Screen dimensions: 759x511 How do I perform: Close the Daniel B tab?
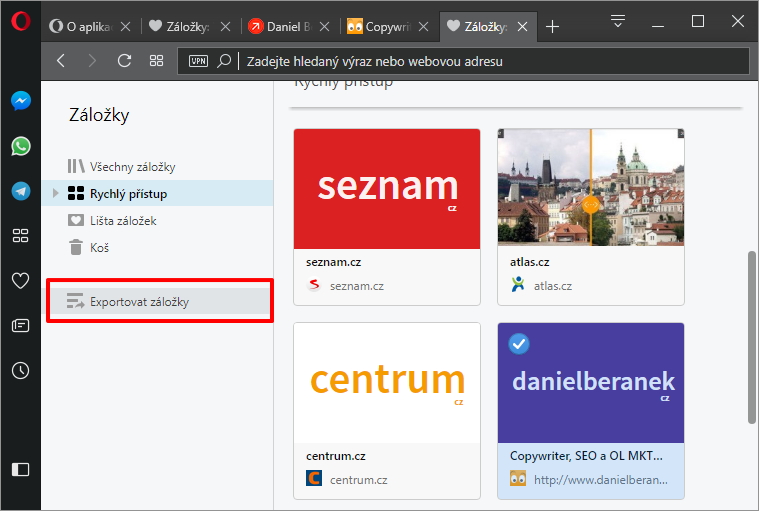coord(324,27)
